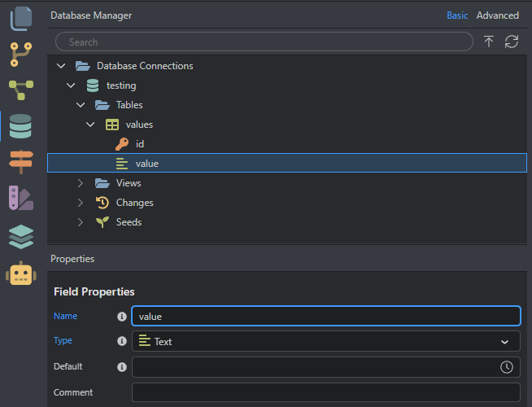Click the clock icon in Default field
This screenshot has width=532, height=407.
point(507,367)
